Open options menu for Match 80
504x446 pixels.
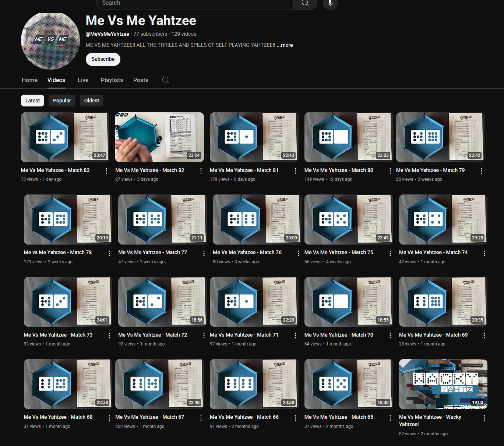tap(390, 171)
